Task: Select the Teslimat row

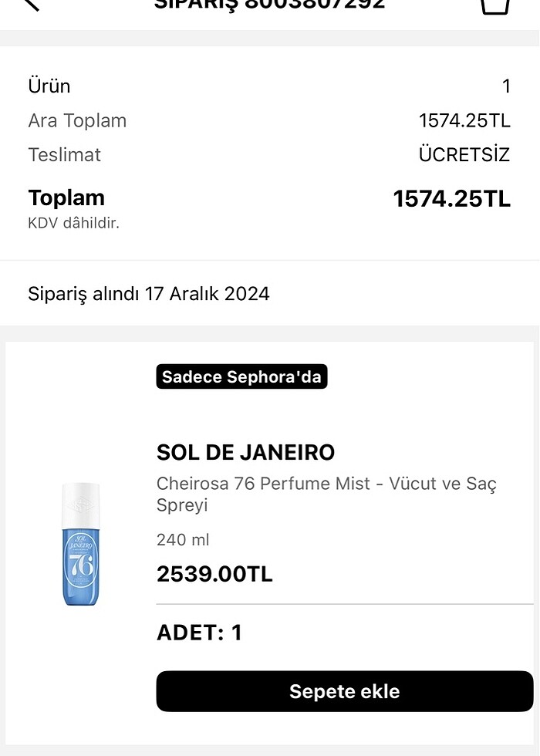Action: [270, 154]
